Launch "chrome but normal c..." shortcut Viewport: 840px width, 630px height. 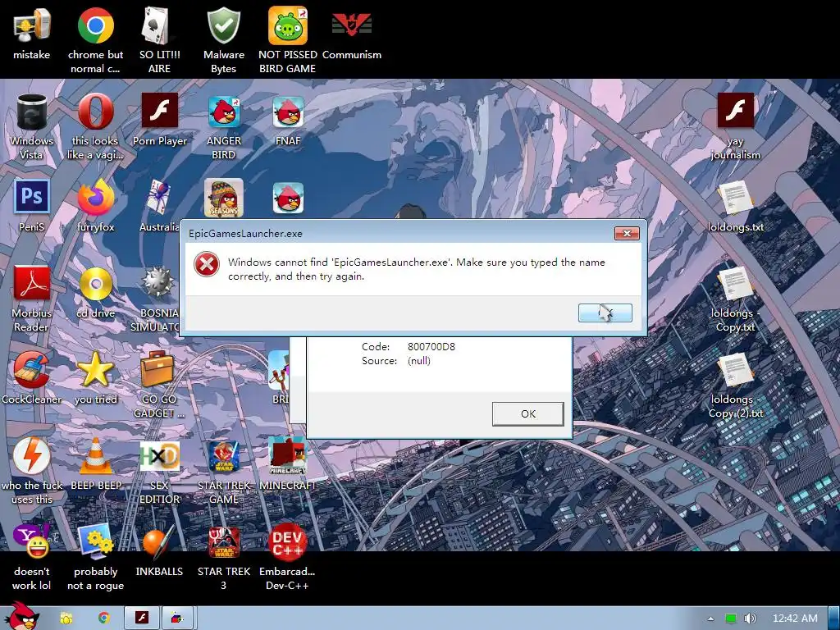point(95,25)
